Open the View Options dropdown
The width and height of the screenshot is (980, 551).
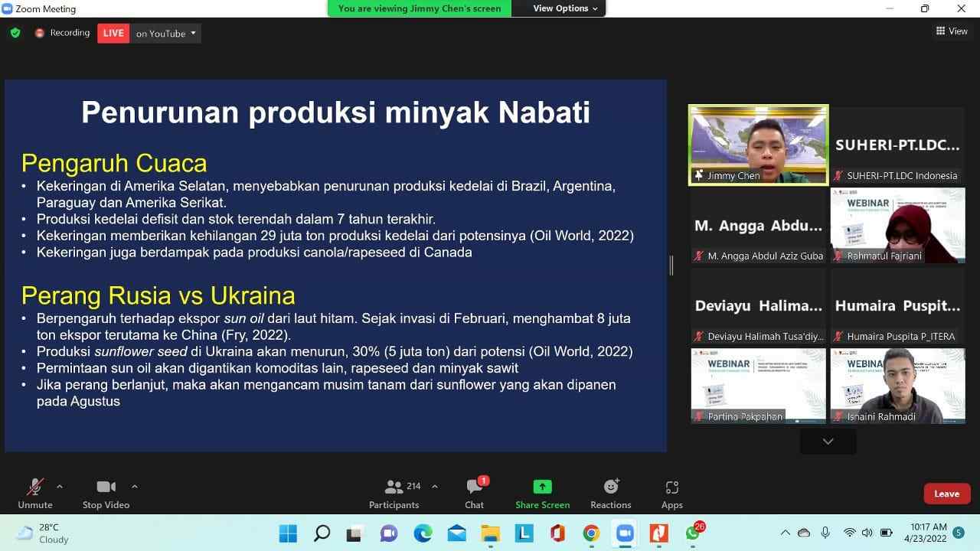[566, 8]
